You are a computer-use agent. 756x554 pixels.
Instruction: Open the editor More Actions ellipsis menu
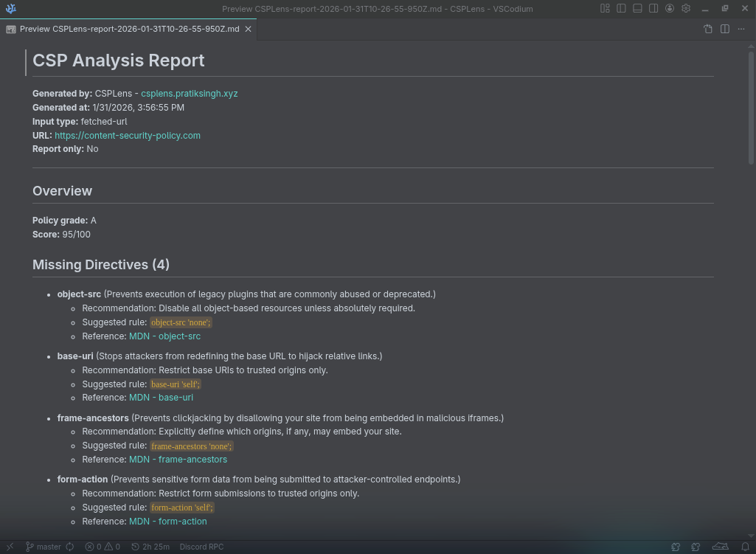point(742,29)
